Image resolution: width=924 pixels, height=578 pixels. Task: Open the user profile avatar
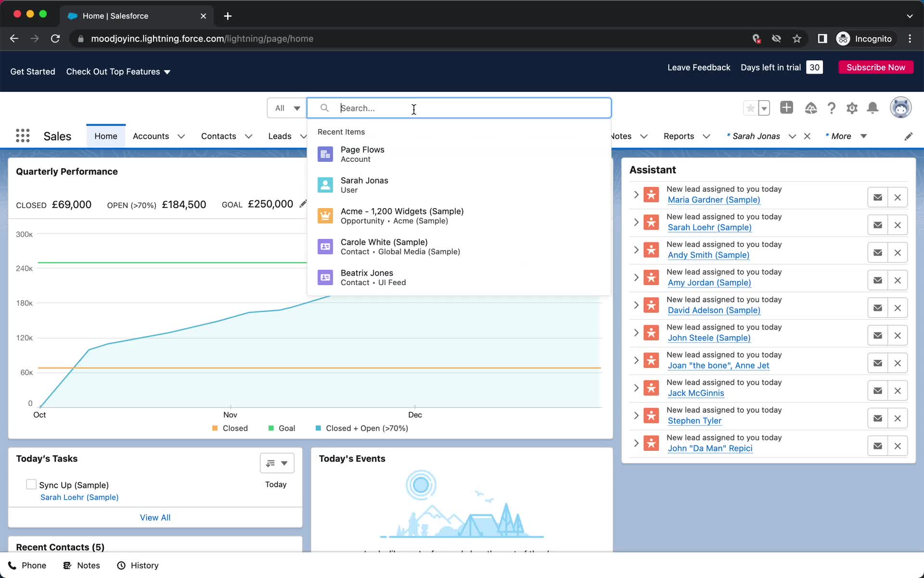(900, 107)
